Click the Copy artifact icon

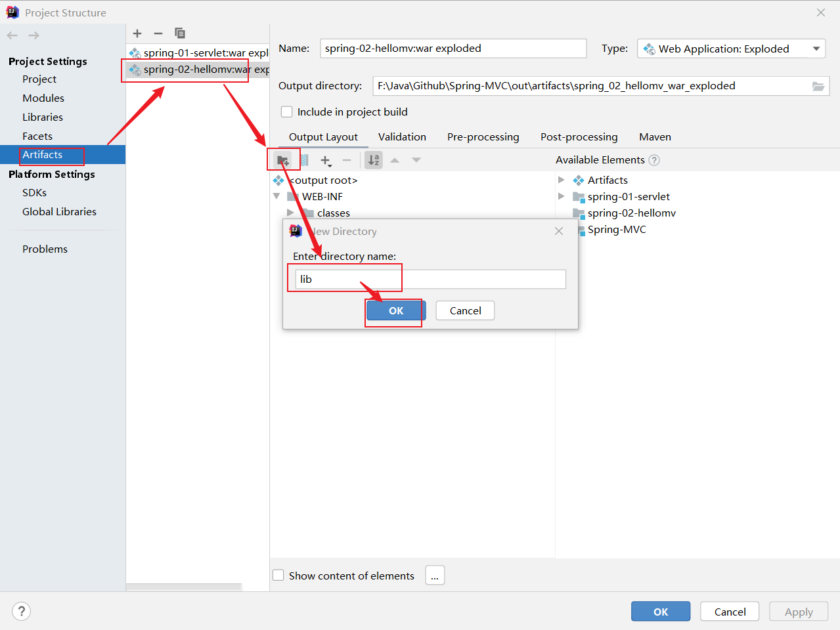[x=179, y=33]
